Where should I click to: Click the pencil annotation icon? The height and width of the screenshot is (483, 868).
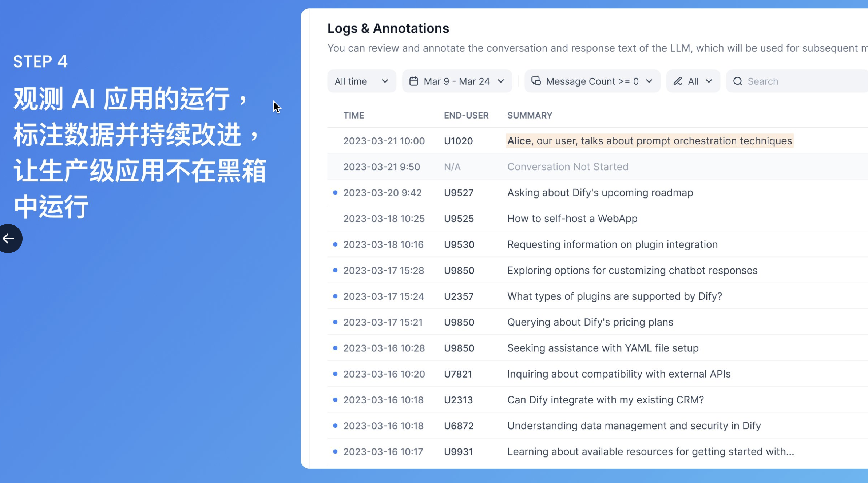coord(677,81)
